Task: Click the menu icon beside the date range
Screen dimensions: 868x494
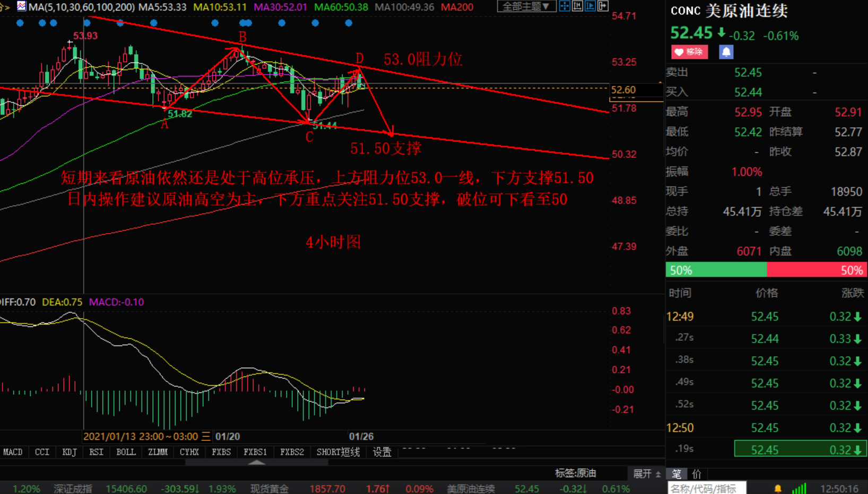Action: point(206,436)
